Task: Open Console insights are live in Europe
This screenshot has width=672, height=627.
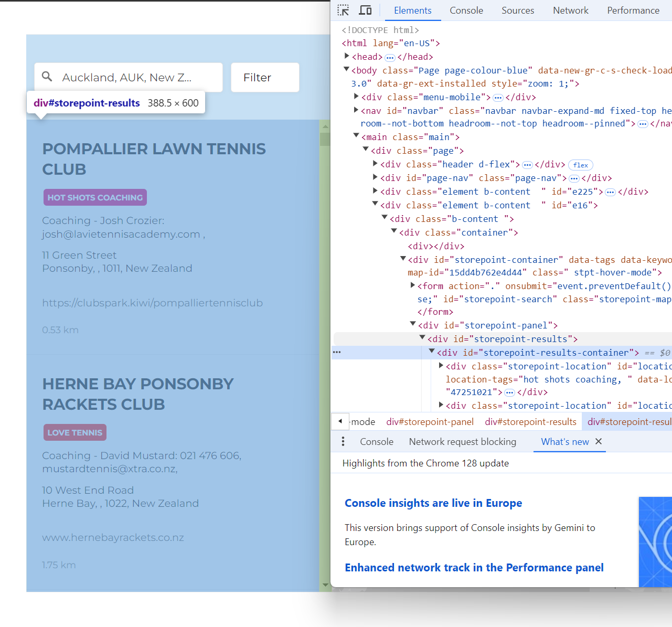Action: tap(433, 503)
